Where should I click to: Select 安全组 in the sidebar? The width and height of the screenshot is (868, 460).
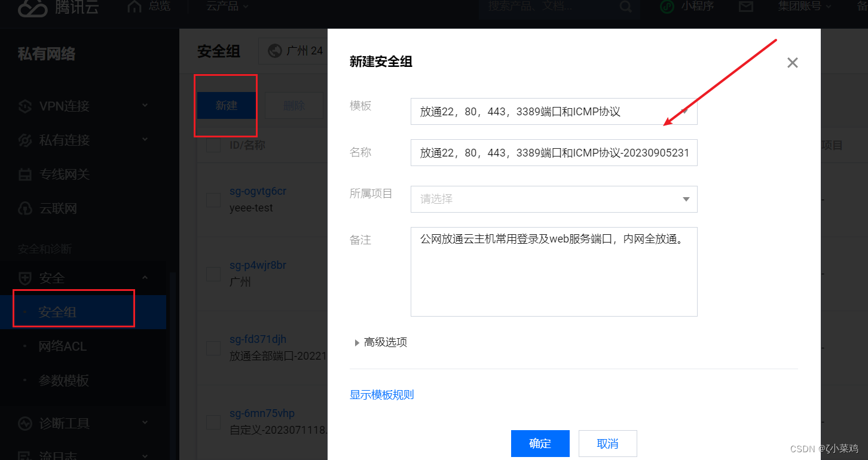point(83,312)
